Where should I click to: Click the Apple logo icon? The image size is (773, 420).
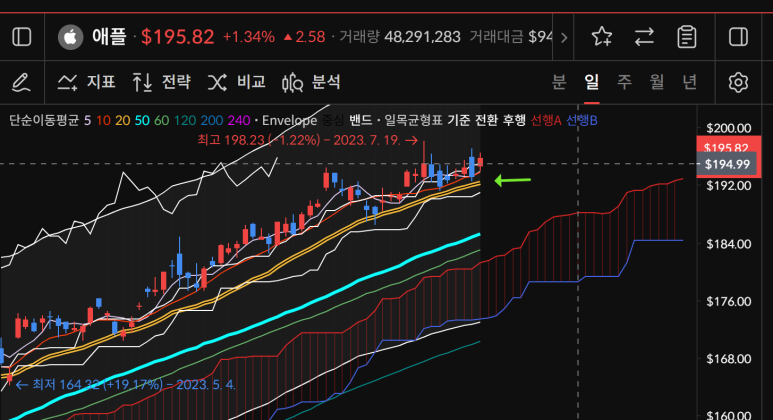[70, 37]
